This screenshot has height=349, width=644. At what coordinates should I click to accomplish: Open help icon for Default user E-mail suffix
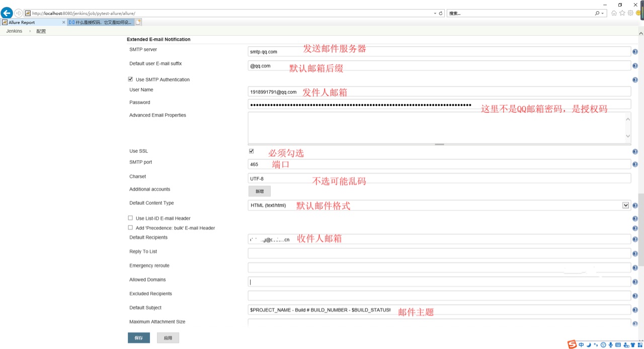pyautogui.click(x=635, y=66)
